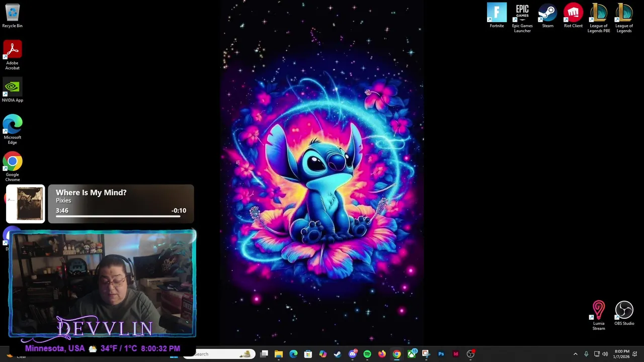Open Copilot from the taskbar

323,354
